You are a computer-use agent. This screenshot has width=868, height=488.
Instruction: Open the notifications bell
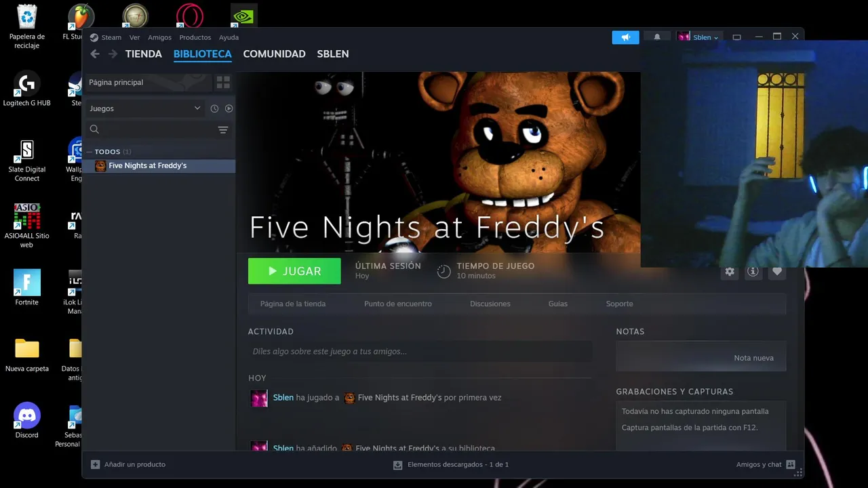pyautogui.click(x=656, y=37)
